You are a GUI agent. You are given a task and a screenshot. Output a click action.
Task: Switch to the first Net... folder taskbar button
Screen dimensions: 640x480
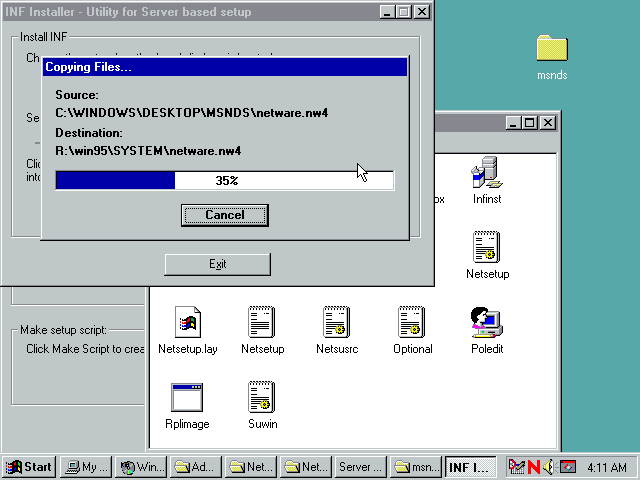click(x=251, y=467)
